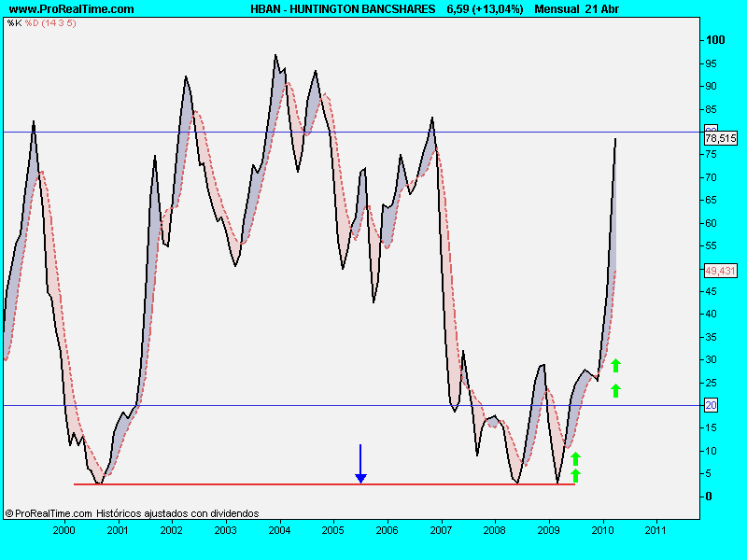Select the 45 y-axis label
The image size is (747, 560).
point(711,291)
